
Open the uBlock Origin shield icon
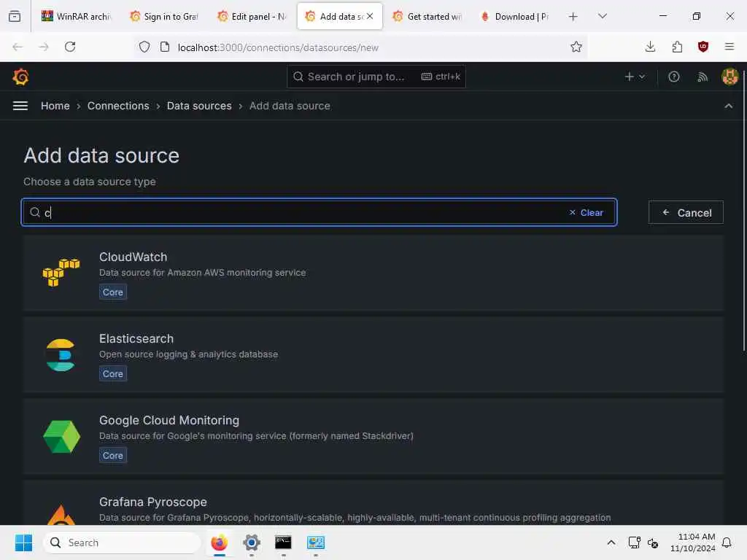coord(703,47)
